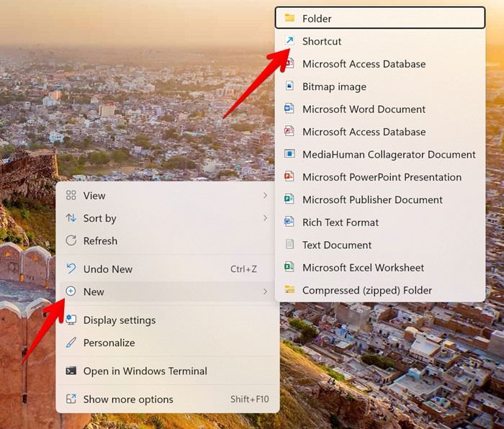Click the Undo New curved arrow icon

(71, 268)
